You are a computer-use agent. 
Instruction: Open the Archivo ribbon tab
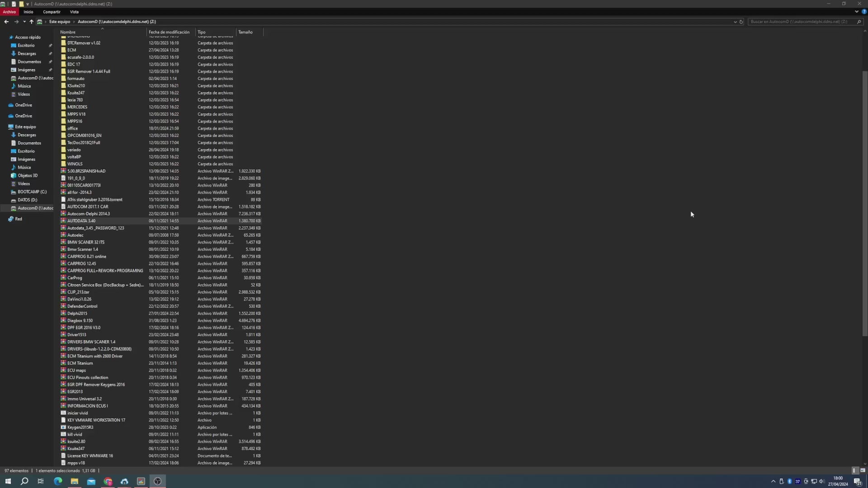click(x=9, y=12)
